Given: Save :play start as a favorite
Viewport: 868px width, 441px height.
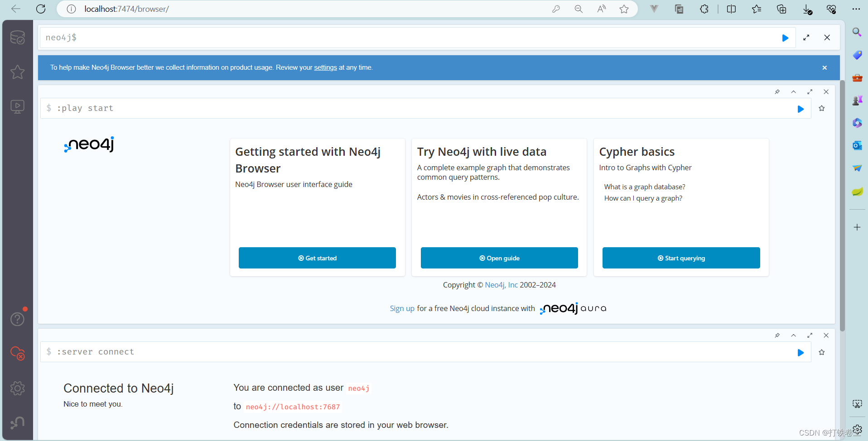Looking at the screenshot, I should (x=822, y=108).
